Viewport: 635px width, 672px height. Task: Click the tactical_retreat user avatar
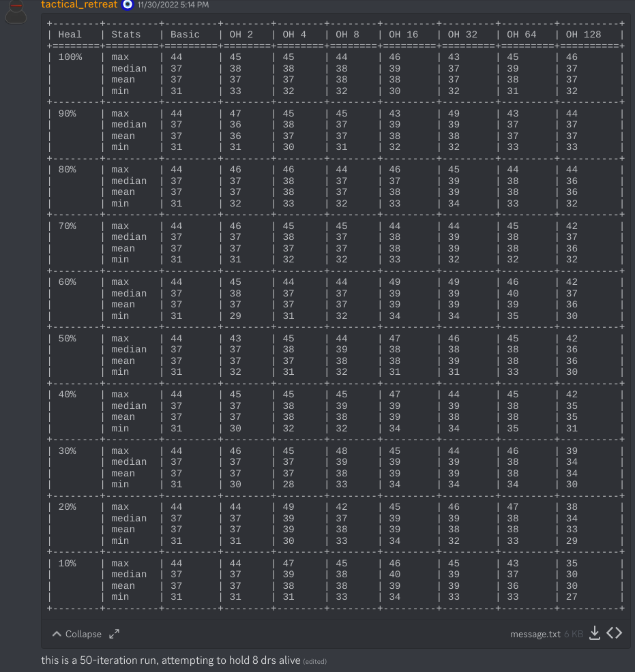tap(16, 11)
